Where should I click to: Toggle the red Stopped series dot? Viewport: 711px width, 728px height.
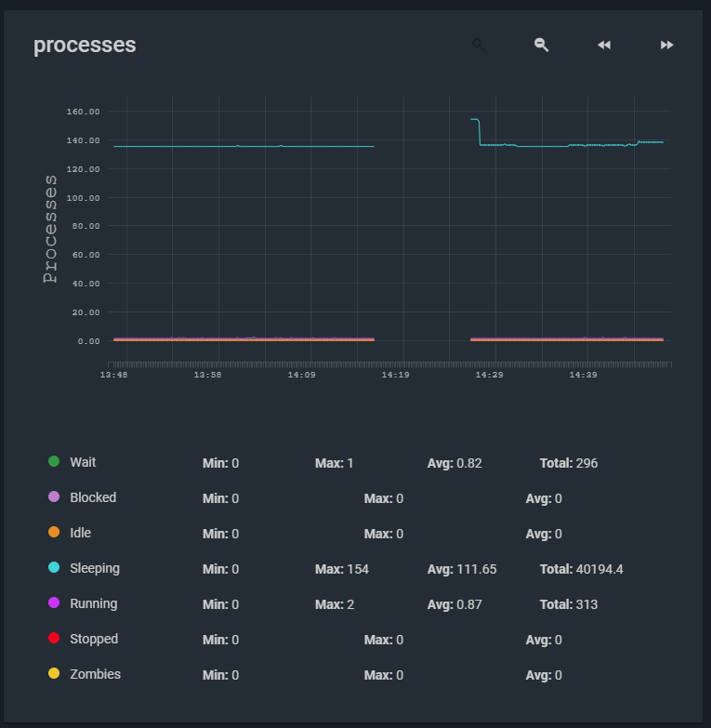54,639
